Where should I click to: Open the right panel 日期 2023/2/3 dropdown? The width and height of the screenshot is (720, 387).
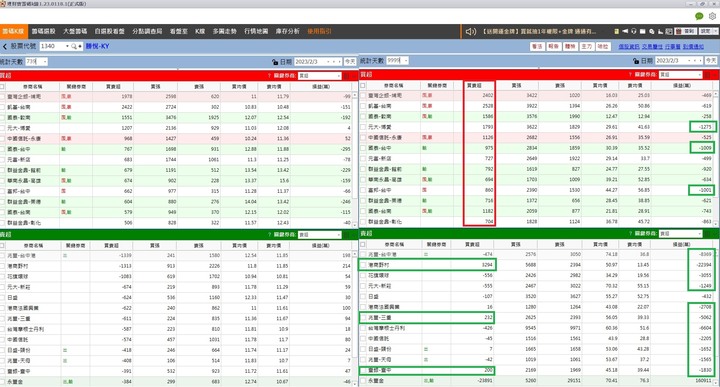pos(688,61)
